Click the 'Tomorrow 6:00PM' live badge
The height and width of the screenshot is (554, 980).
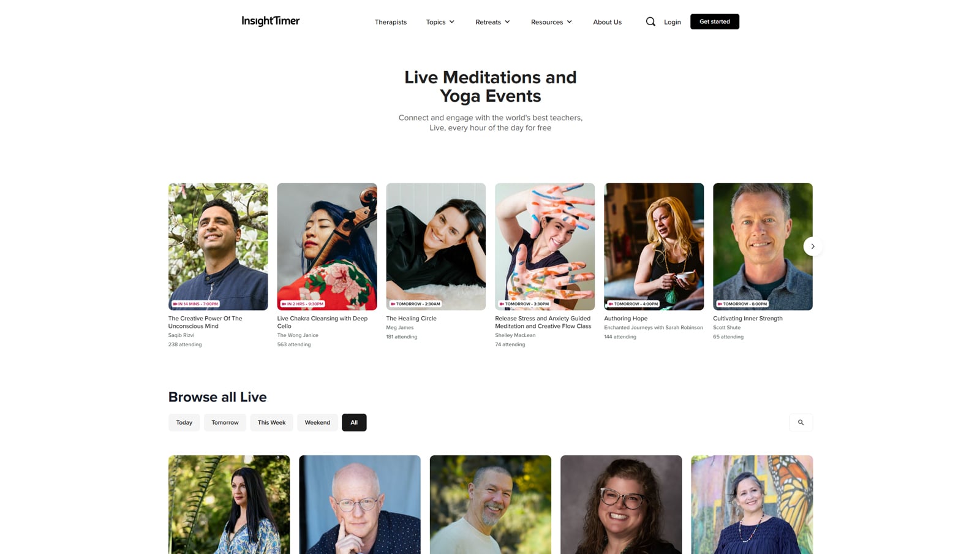pyautogui.click(x=742, y=304)
